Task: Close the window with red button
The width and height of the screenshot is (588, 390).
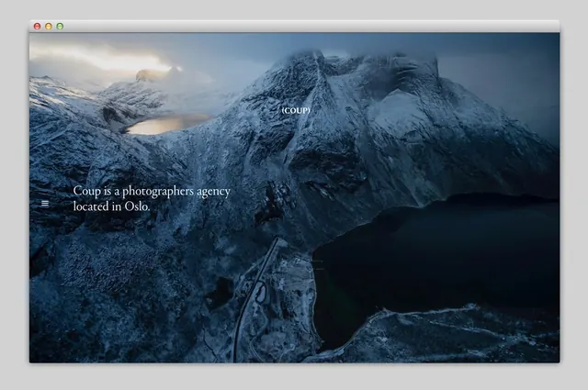Action: pos(37,27)
